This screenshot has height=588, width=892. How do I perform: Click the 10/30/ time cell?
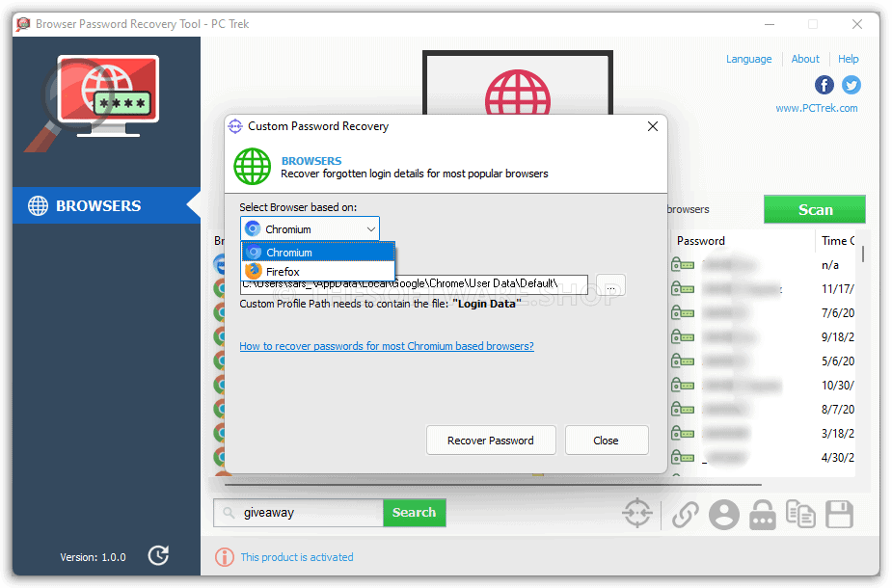coord(839,387)
